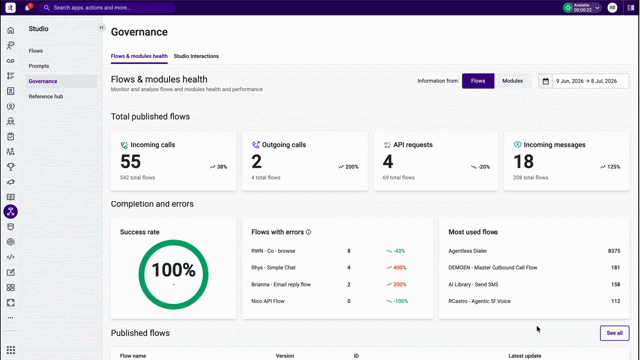Click the See all button
This screenshot has width=640, height=360.
click(x=614, y=333)
